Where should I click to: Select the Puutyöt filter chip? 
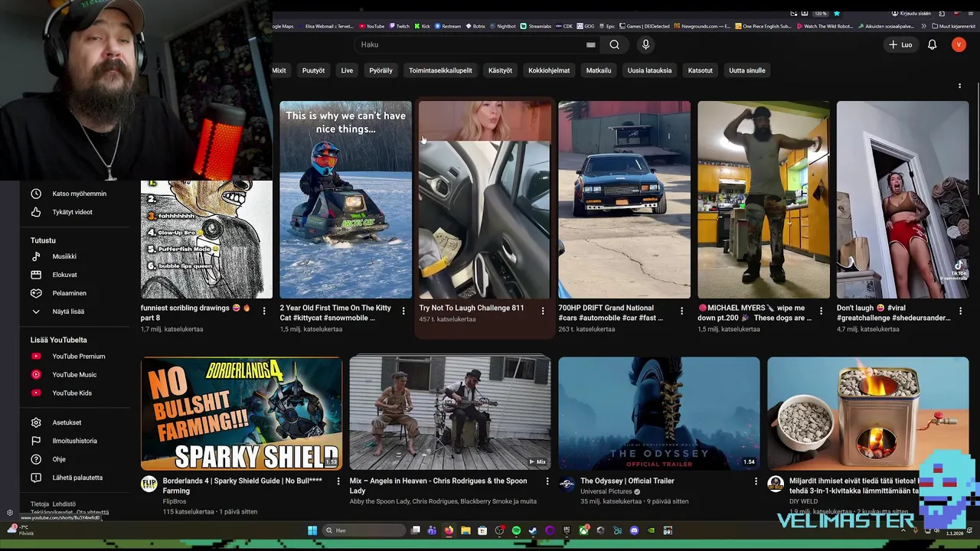[313, 70]
